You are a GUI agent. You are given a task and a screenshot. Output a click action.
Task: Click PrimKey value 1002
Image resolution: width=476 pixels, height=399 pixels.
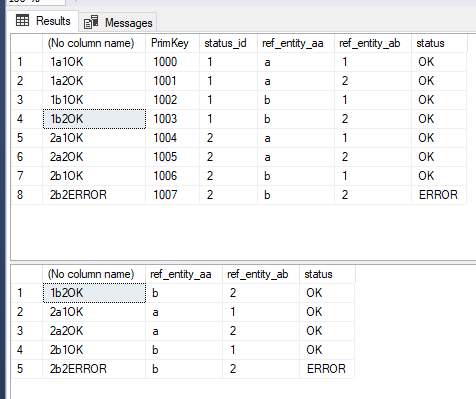point(172,100)
